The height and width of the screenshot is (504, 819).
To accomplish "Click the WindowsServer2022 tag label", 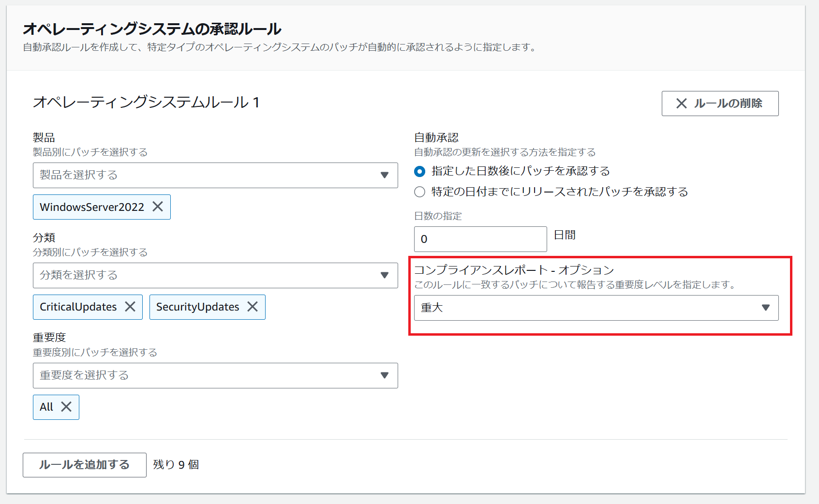I will point(92,207).
